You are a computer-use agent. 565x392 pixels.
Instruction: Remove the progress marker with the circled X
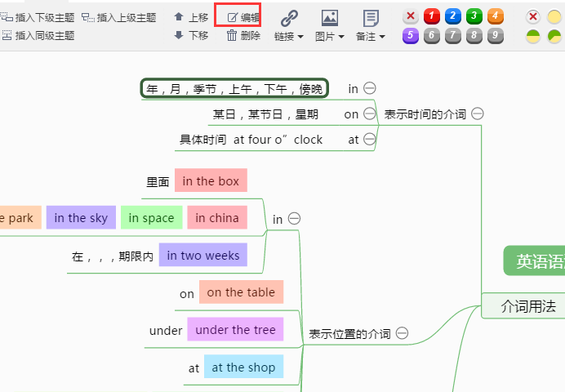(533, 16)
